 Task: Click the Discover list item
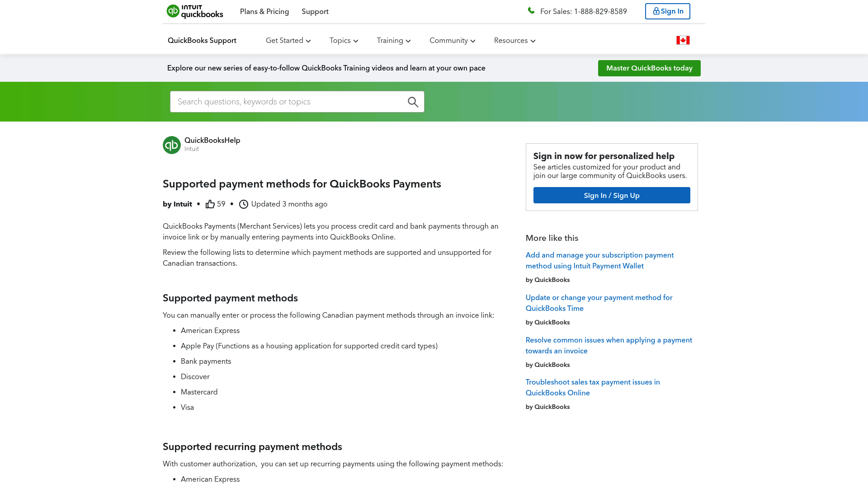[x=195, y=377]
